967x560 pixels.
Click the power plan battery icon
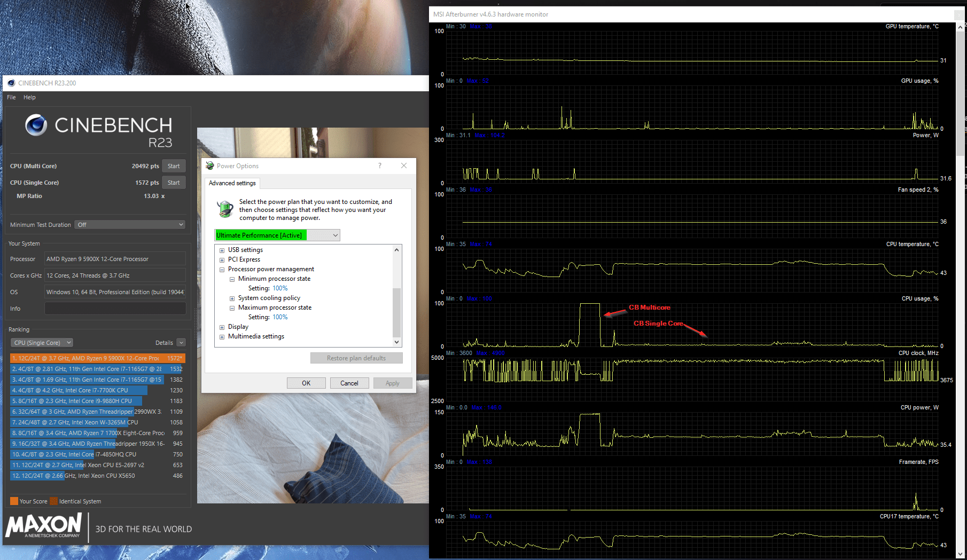[225, 209]
